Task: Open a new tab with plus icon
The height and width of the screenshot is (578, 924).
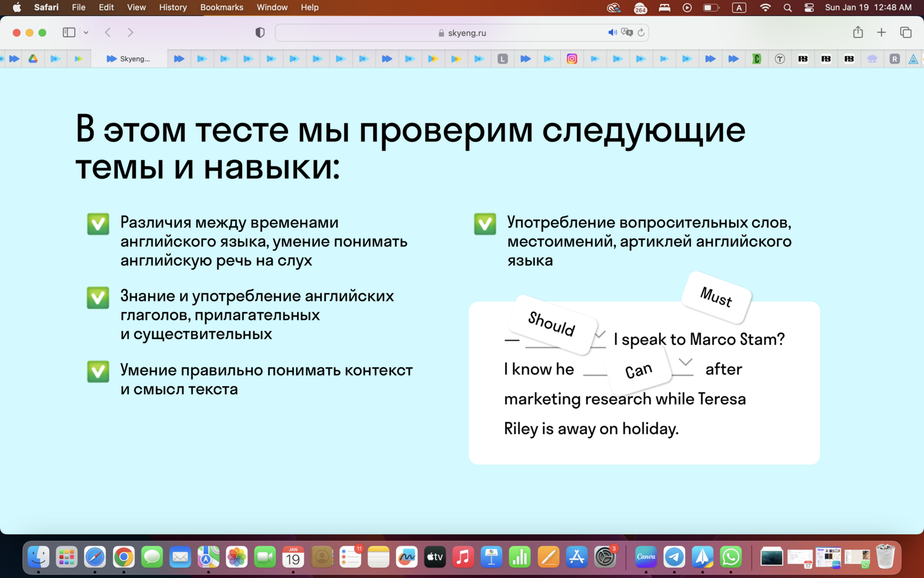Action: pyautogui.click(x=881, y=32)
